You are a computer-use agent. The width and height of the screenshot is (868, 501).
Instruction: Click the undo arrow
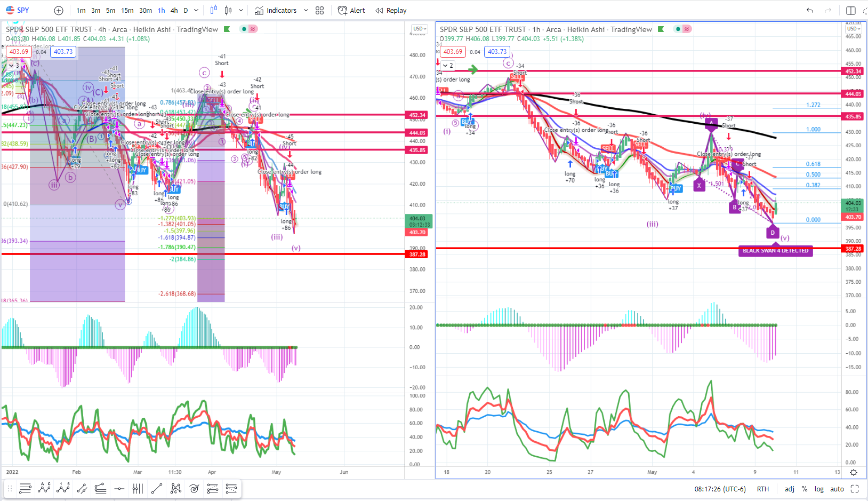point(810,11)
